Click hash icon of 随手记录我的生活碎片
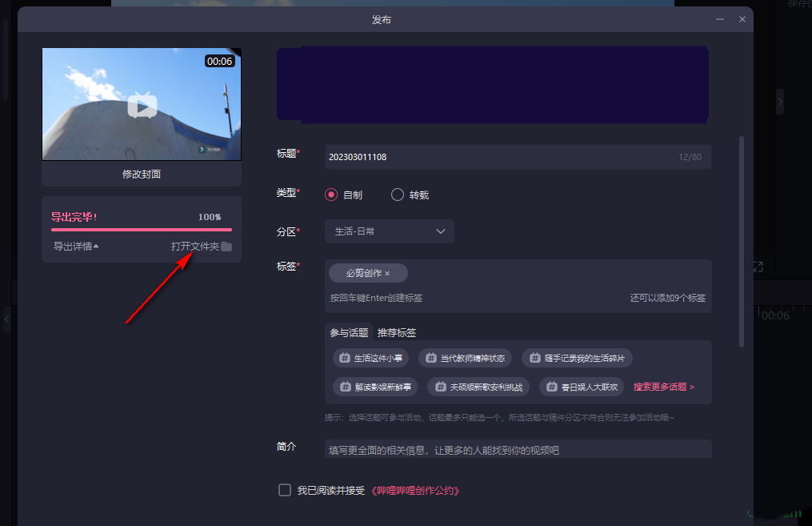The image size is (812, 526). [535, 358]
